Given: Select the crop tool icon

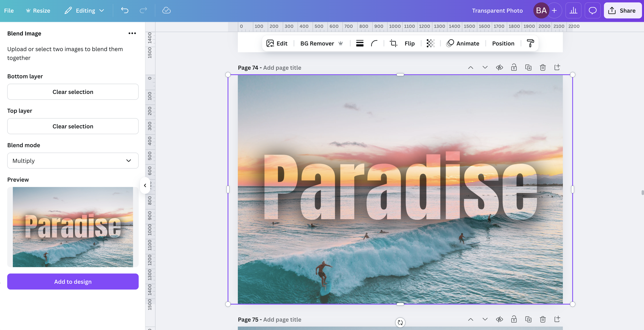Looking at the screenshot, I should click(x=393, y=43).
